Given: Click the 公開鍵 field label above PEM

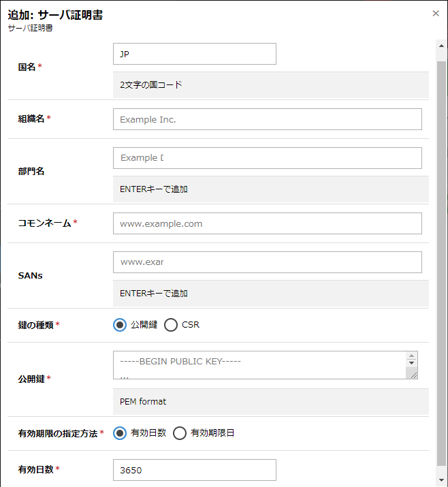Looking at the screenshot, I should [31, 379].
